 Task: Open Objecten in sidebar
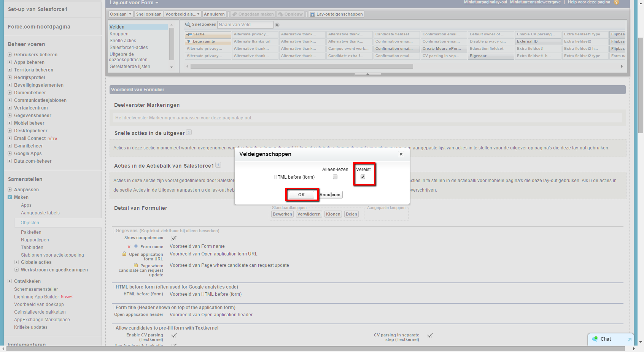(x=30, y=223)
